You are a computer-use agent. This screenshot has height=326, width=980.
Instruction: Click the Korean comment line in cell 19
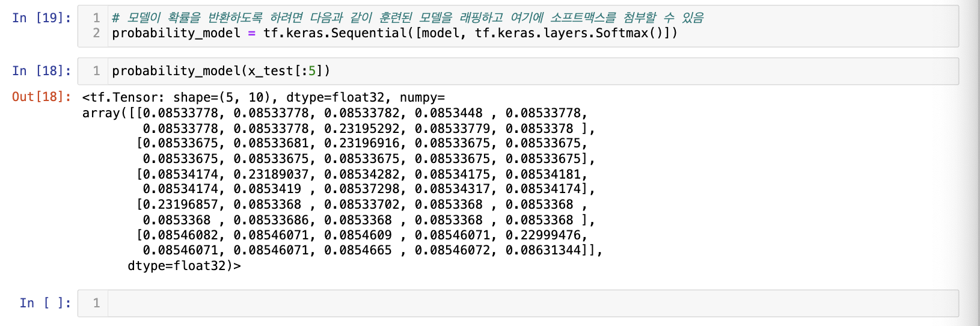click(408, 17)
